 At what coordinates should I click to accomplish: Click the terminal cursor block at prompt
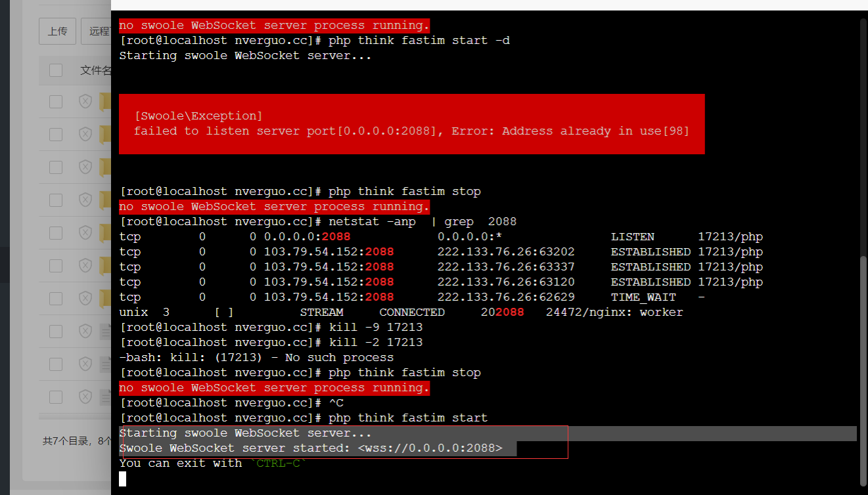click(122, 479)
